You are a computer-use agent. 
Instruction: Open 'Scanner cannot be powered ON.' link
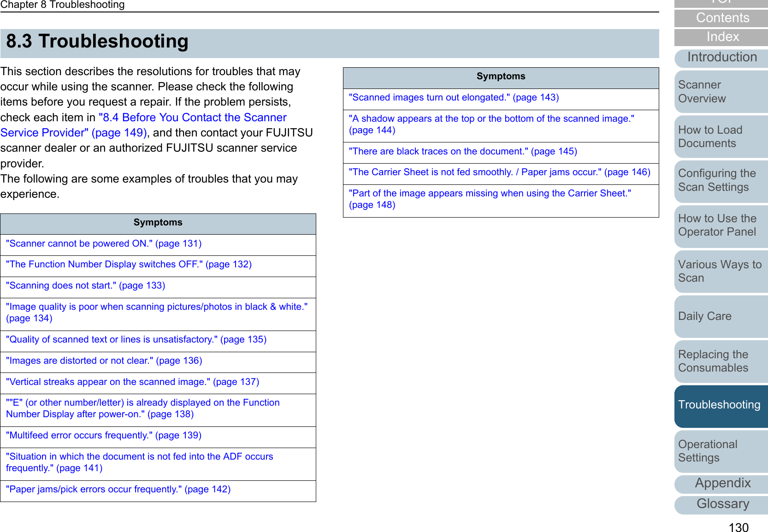click(104, 243)
